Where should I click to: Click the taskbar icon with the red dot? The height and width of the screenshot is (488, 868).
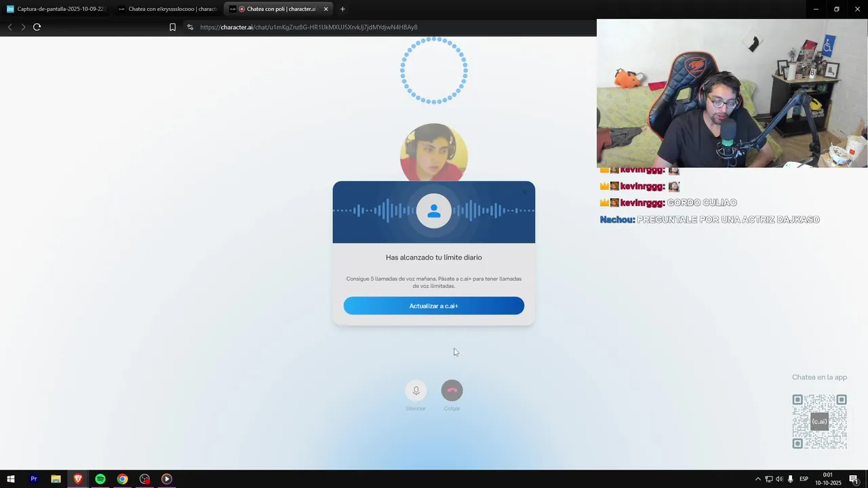(x=144, y=479)
